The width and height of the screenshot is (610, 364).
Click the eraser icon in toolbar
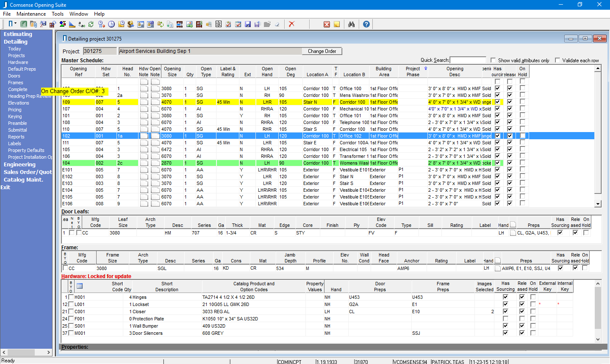(277, 24)
